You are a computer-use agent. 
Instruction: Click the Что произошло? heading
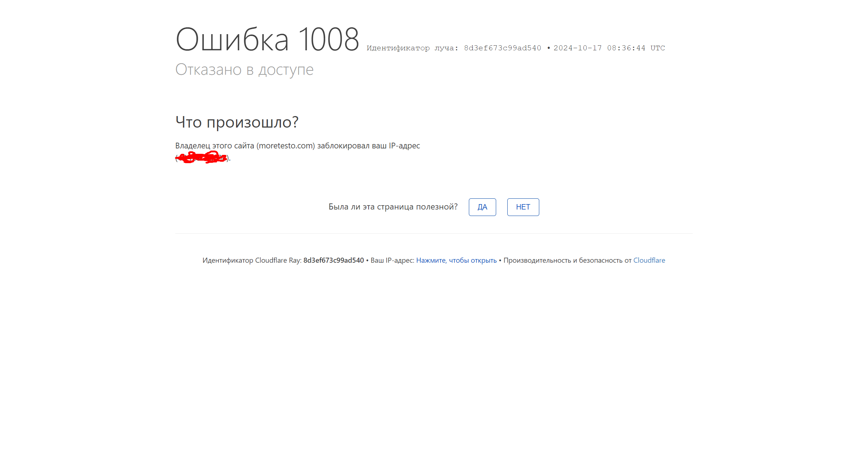coord(237,122)
